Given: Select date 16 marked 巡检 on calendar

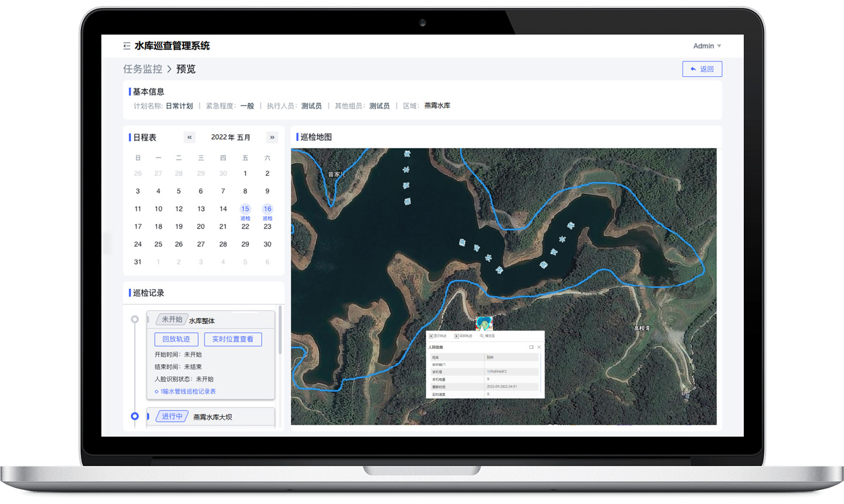Looking at the screenshot, I should tap(267, 209).
